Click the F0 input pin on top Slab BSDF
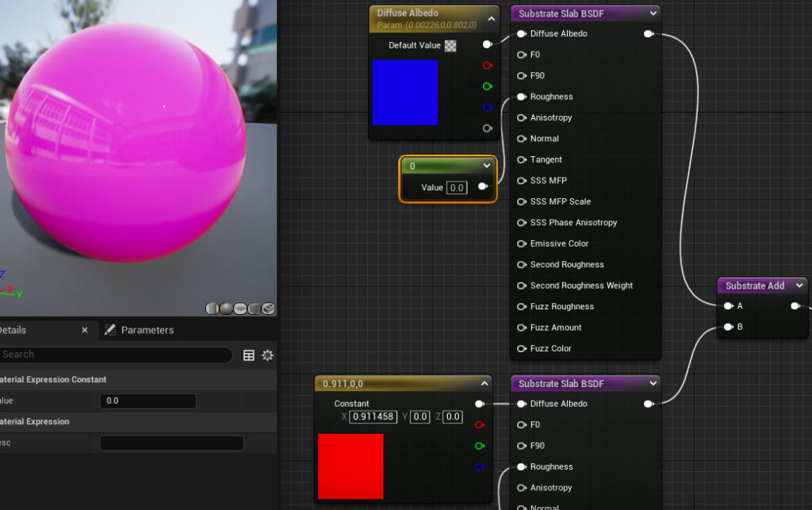The image size is (812, 510). tap(522, 55)
